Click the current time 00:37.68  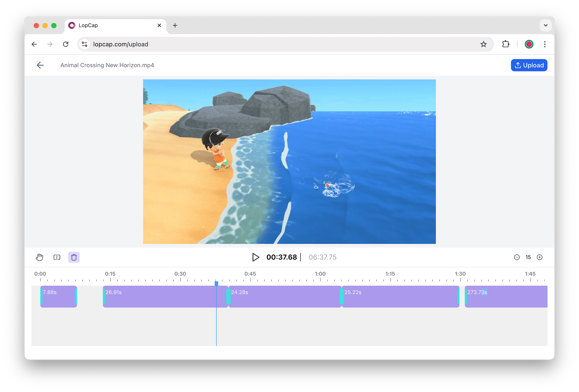(282, 257)
